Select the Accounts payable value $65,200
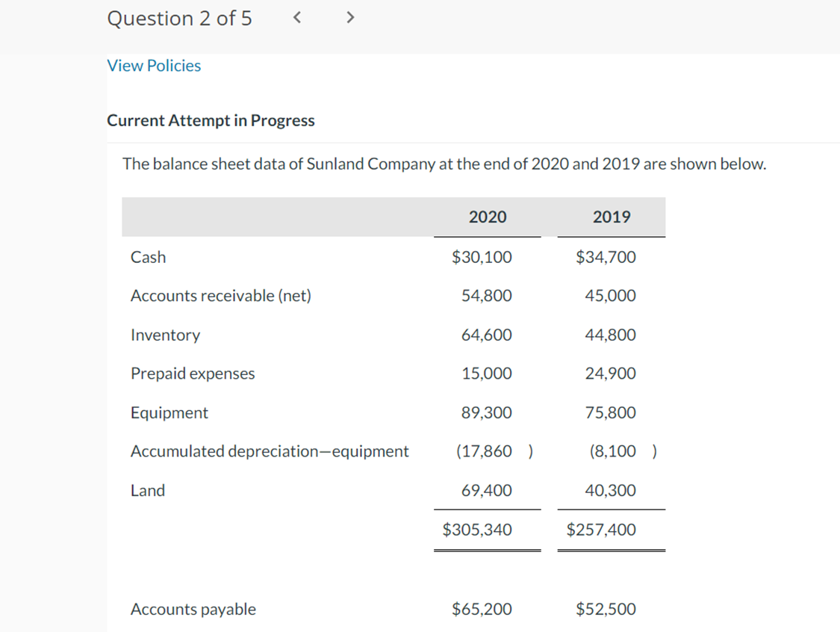This screenshot has height=632, width=840. tap(482, 610)
